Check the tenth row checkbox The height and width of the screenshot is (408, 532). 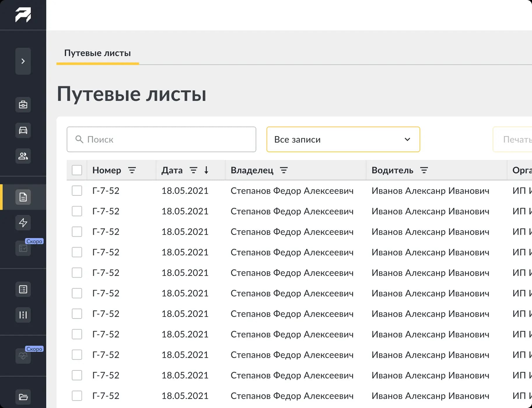click(x=77, y=375)
